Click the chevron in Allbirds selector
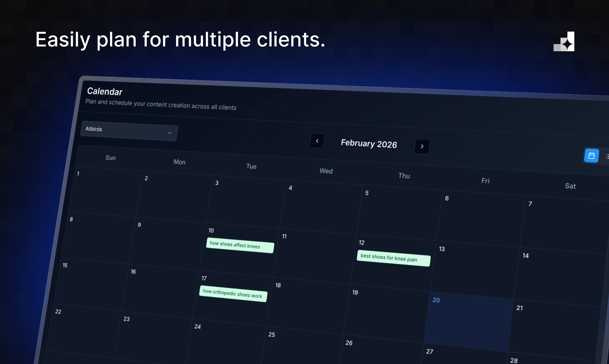 (x=170, y=133)
